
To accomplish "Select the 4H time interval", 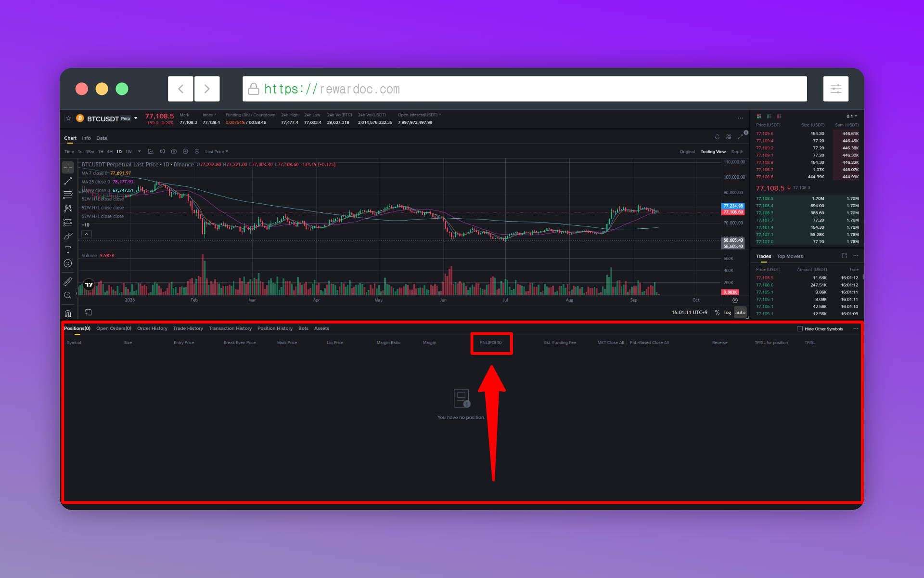I will click(110, 152).
